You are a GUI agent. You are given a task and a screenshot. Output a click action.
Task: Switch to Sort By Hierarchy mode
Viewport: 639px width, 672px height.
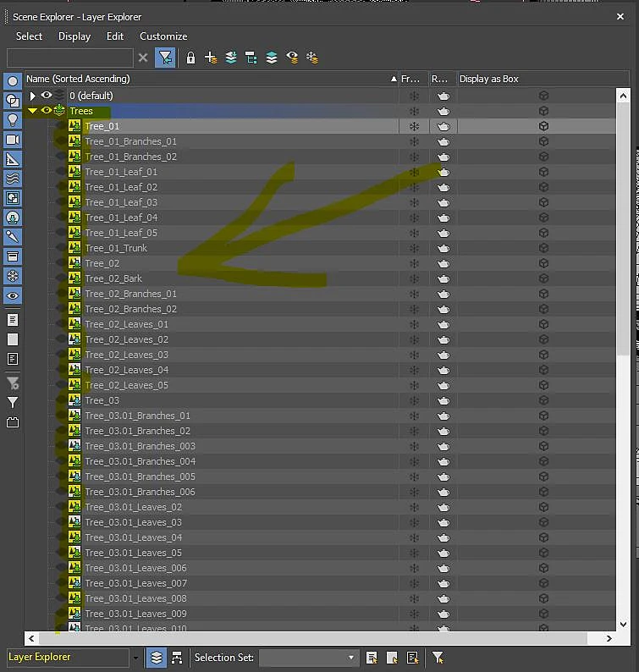click(x=177, y=658)
